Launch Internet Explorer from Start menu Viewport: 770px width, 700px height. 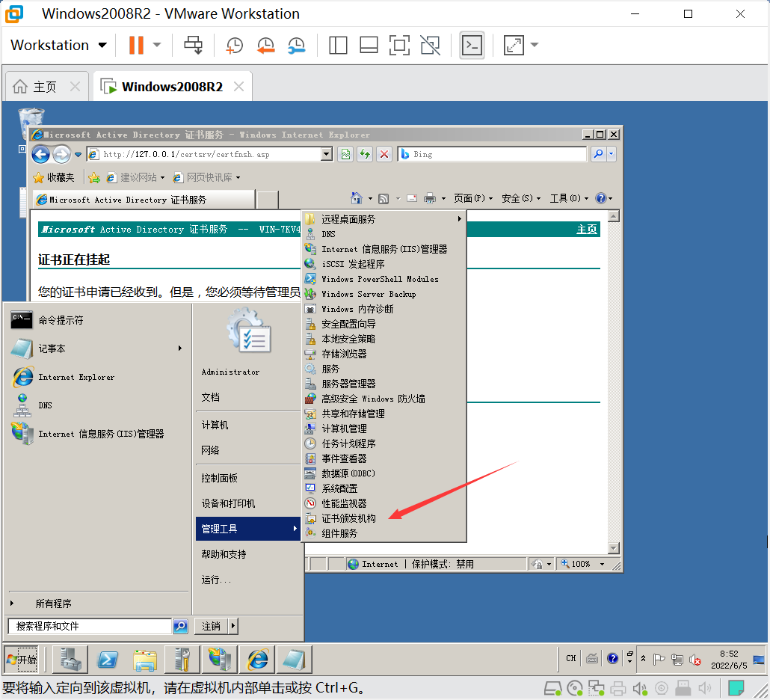click(98, 377)
